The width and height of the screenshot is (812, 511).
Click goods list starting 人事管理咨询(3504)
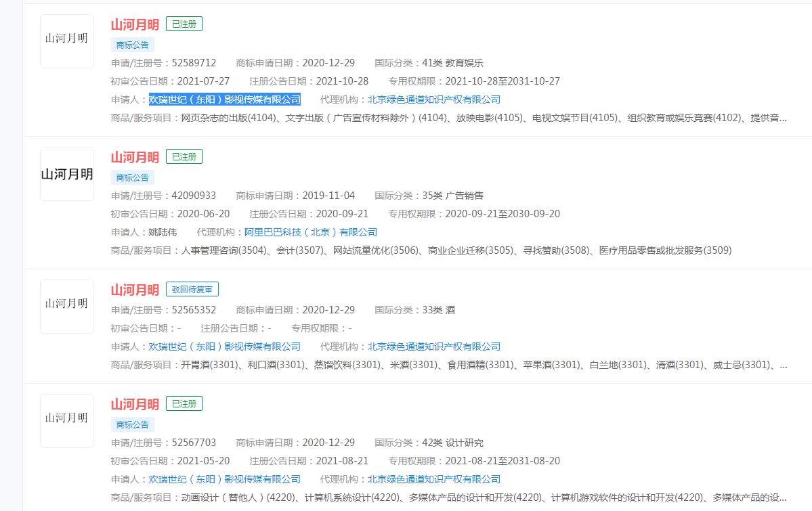tap(456, 250)
